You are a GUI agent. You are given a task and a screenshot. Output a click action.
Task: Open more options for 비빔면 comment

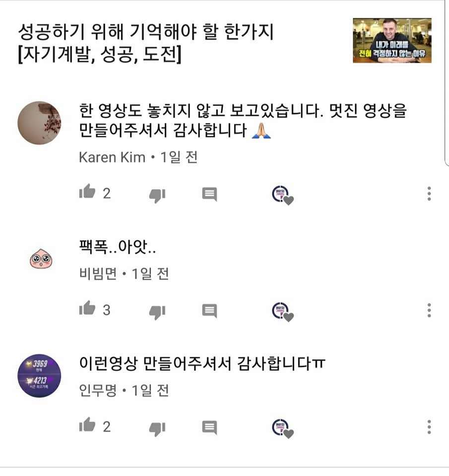point(429,310)
